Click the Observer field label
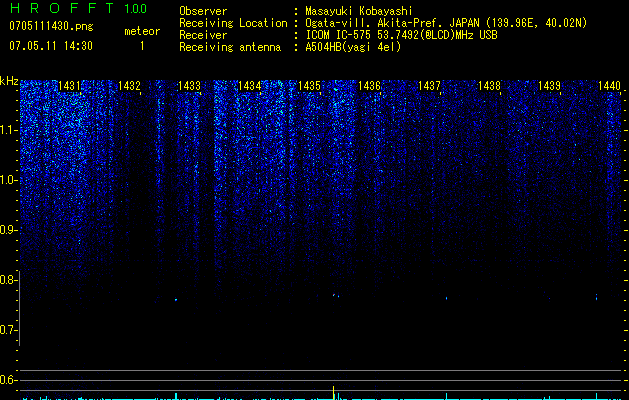 point(203,11)
